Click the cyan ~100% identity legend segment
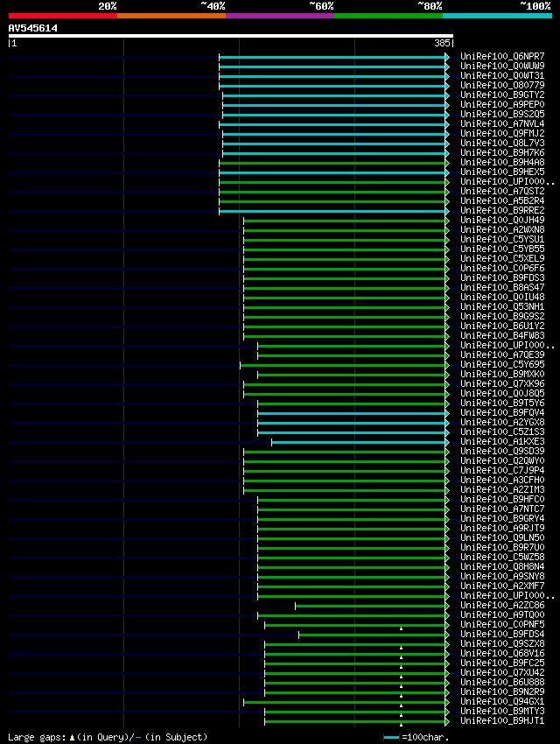560x744 pixels. [x=497, y=16]
